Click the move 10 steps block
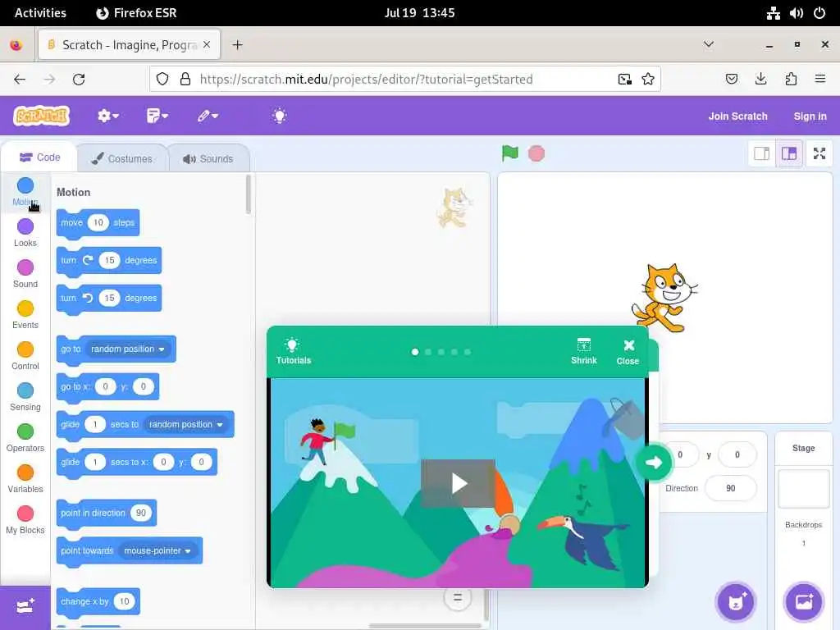This screenshot has width=840, height=630. point(98,222)
